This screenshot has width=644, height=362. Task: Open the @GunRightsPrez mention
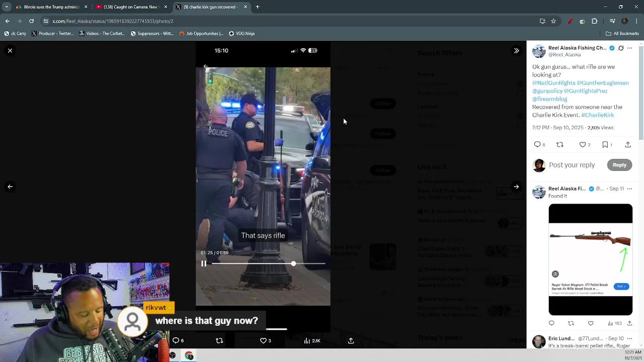point(586,91)
